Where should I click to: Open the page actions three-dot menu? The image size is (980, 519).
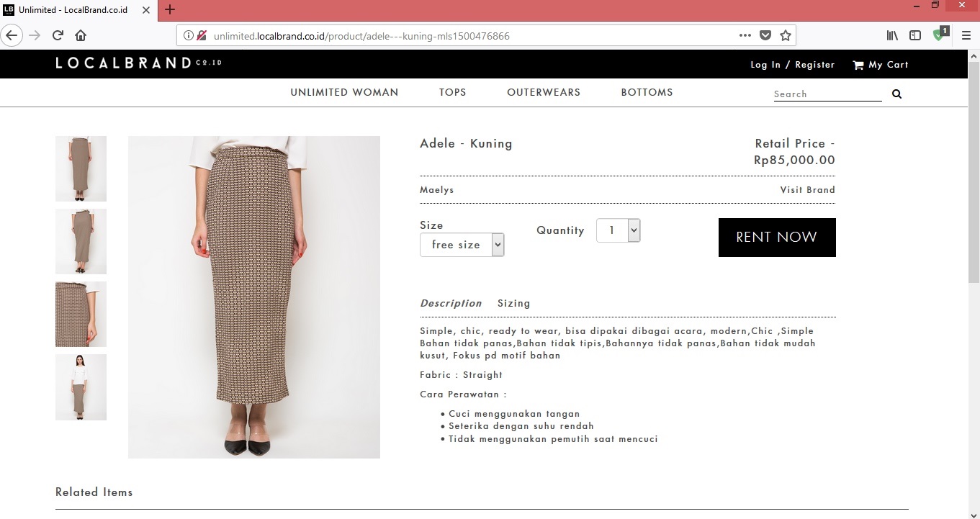(745, 35)
